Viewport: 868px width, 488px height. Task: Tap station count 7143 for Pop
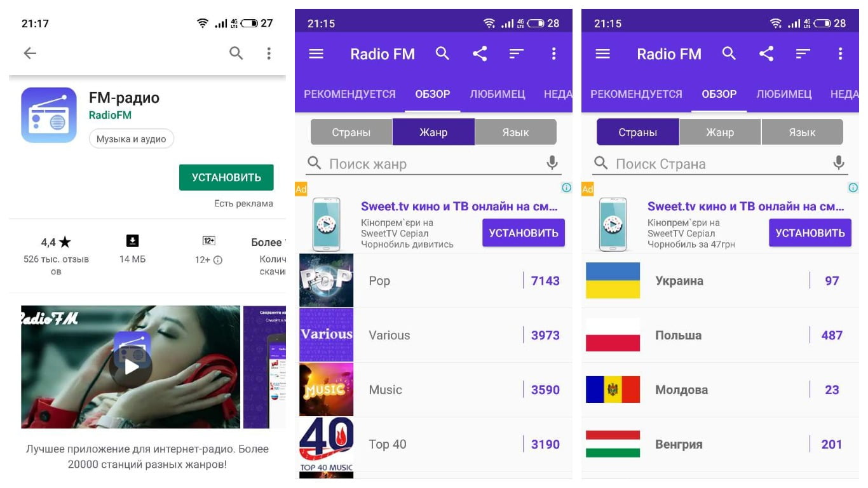pos(545,281)
